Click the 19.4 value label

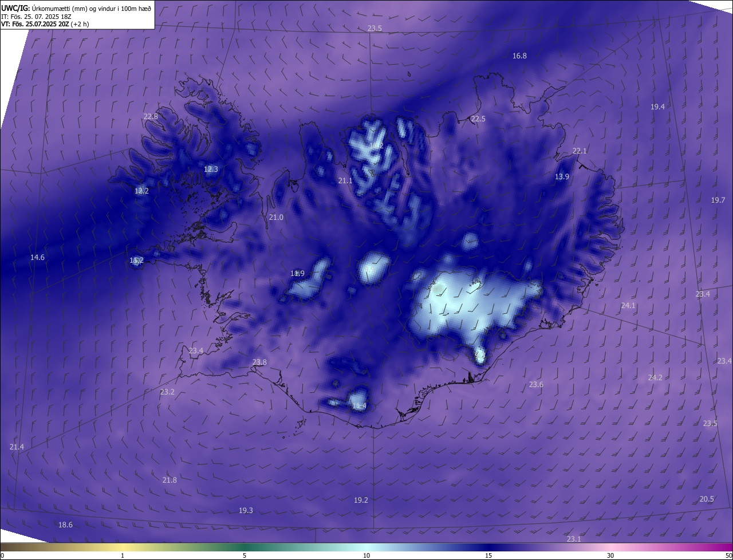pos(657,107)
